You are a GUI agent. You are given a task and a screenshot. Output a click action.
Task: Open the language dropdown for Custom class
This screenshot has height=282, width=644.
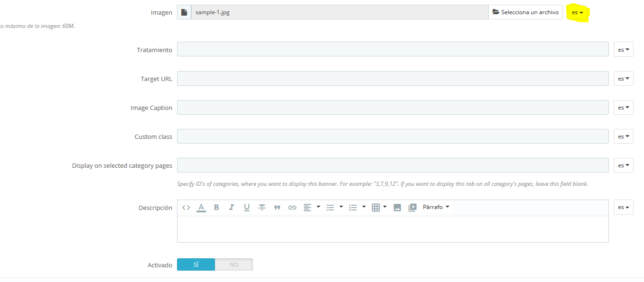click(624, 136)
